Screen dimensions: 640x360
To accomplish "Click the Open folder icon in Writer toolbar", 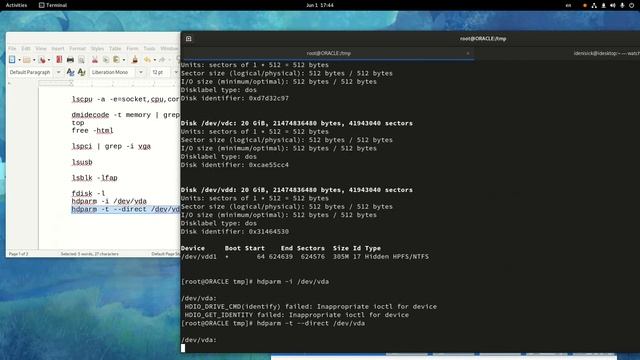I will 27,60.
